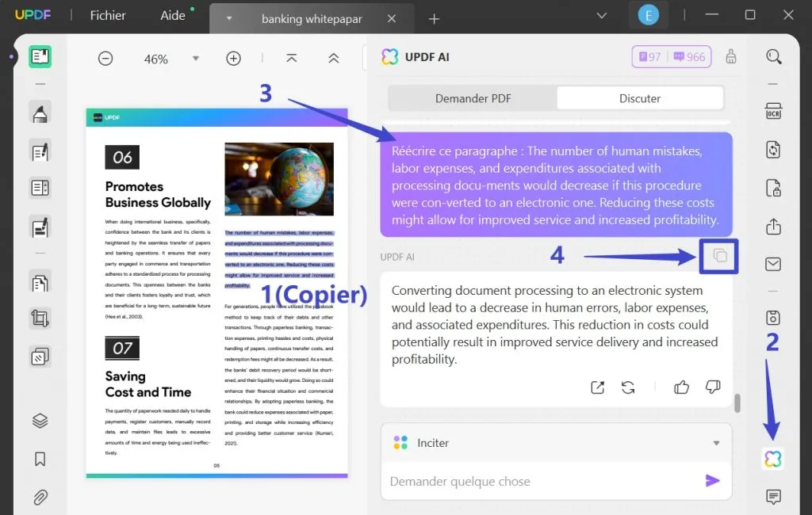The image size is (812, 515).
Task: Export the AI answer to a note
Action: [597, 387]
